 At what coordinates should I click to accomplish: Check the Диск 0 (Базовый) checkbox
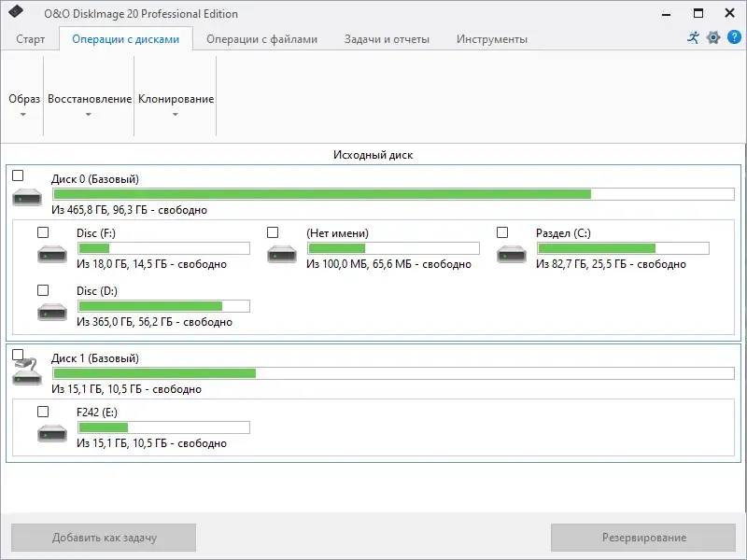(18, 175)
